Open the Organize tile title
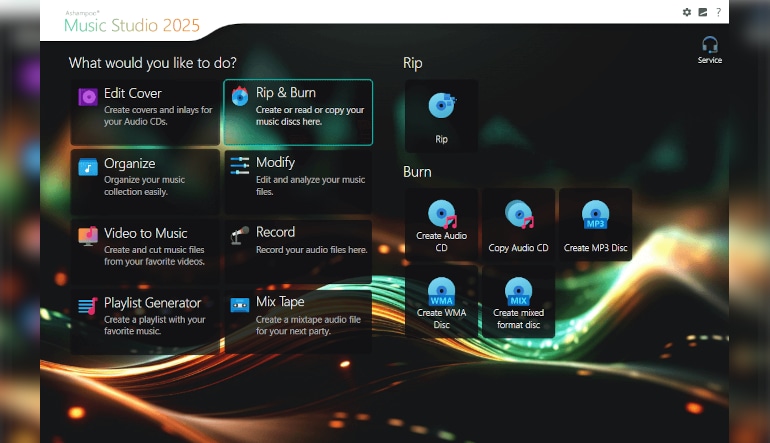770x443 pixels. (130, 164)
